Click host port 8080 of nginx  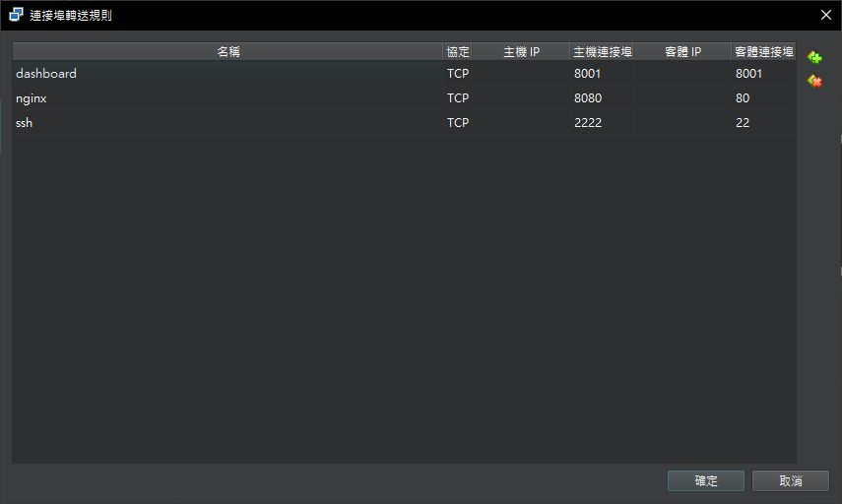[588, 98]
